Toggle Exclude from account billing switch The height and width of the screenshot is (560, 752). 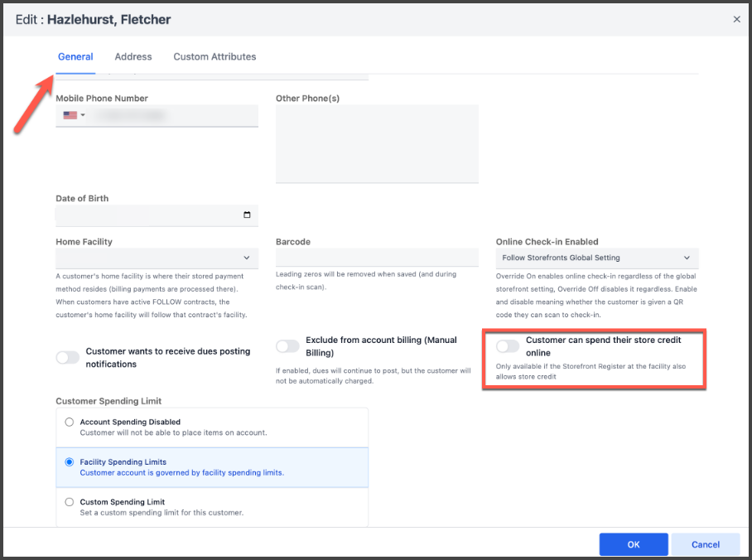(287, 346)
